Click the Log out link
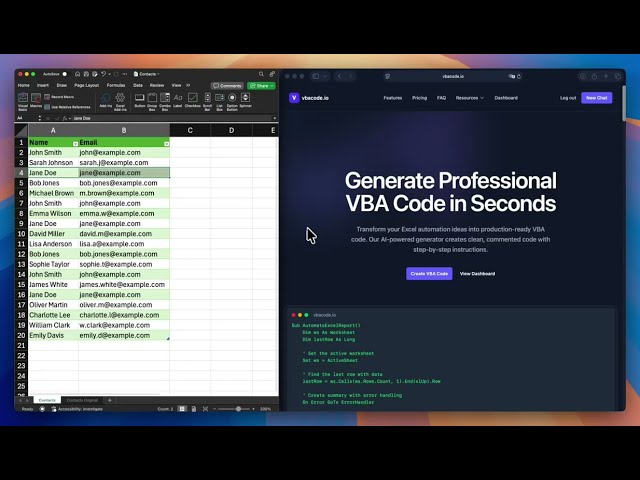 click(568, 98)
